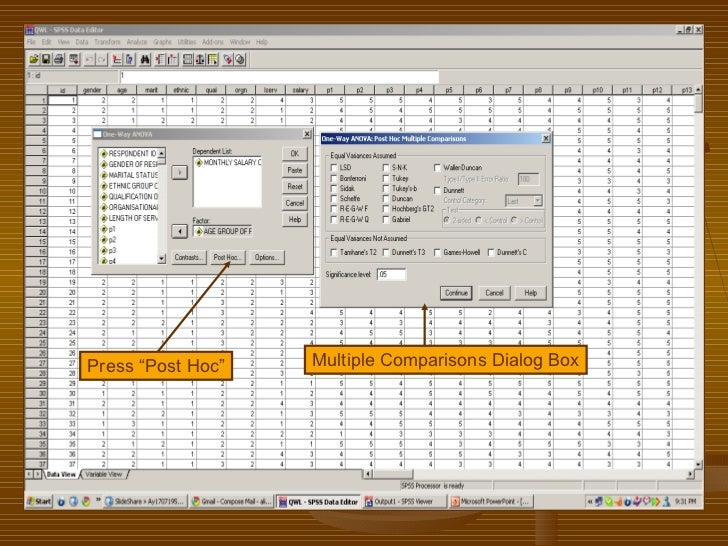Click the Options... button in One-Way ANOVA
The width and height of the screenshot is (728, 546).
[266, 257]
